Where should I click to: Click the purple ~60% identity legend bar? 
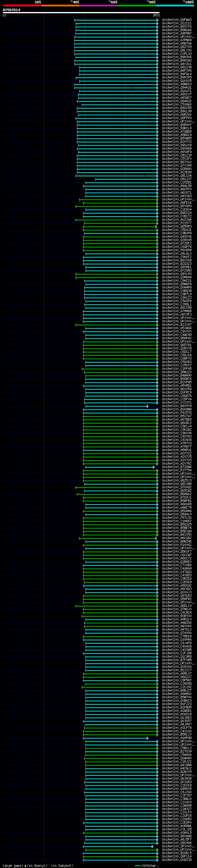98,6
